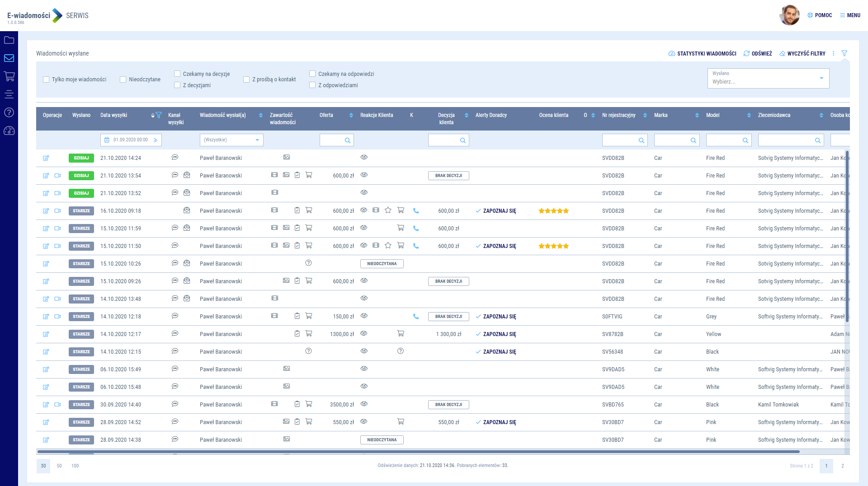Open the dashboard gauge sidebar icon
The height and width of the screenshot is (486, 868).
9,131
